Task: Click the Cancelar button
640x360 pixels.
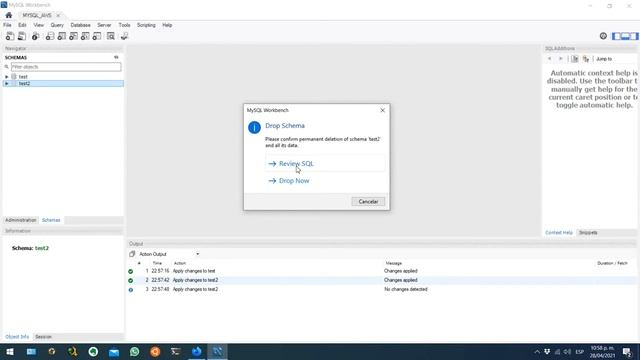Action: pos(368,202)
